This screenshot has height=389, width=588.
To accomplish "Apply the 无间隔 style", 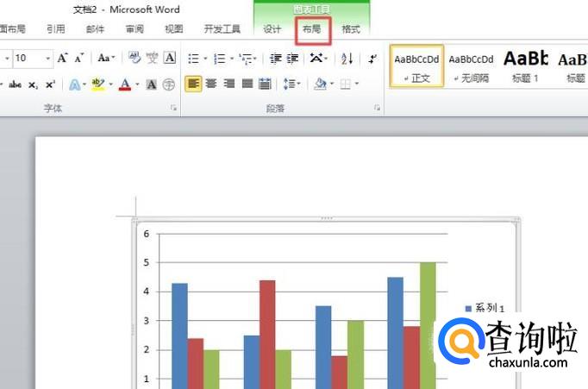I will pyautogui.click(x=471, y=66).
